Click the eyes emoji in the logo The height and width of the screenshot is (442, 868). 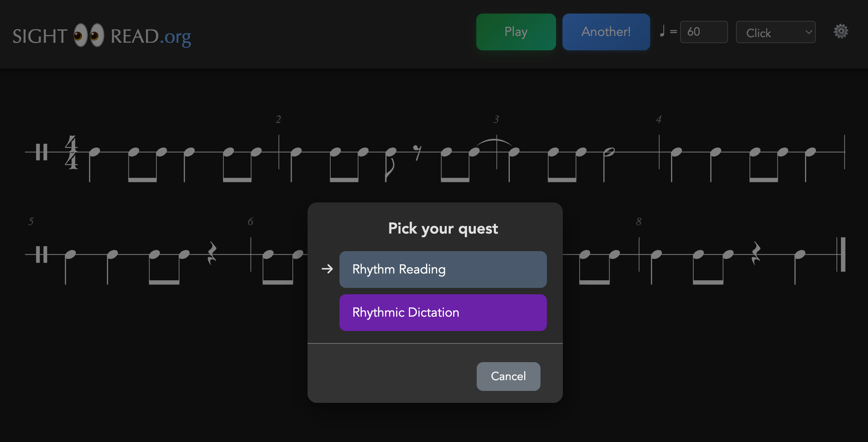point(89,36)
